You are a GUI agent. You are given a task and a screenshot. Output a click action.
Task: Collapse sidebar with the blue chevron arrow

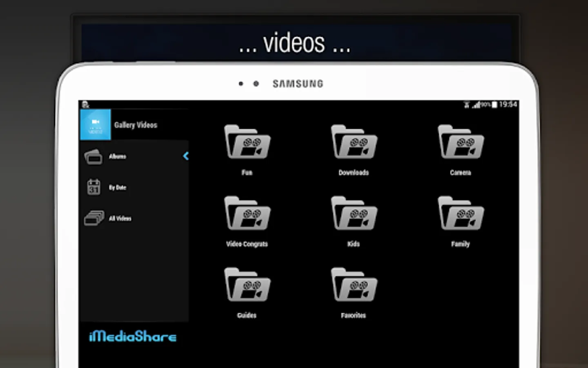point(186,156)
